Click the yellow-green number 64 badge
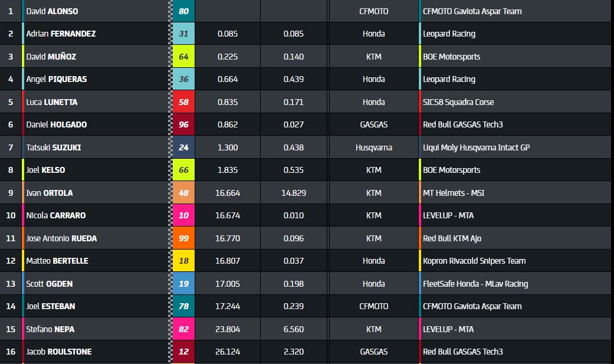This screenshot has height=364, width=614. [x=183, y=57]
